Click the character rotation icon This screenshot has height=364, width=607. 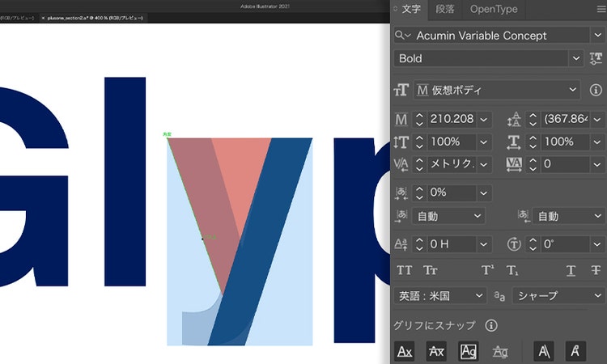[514, 244]
